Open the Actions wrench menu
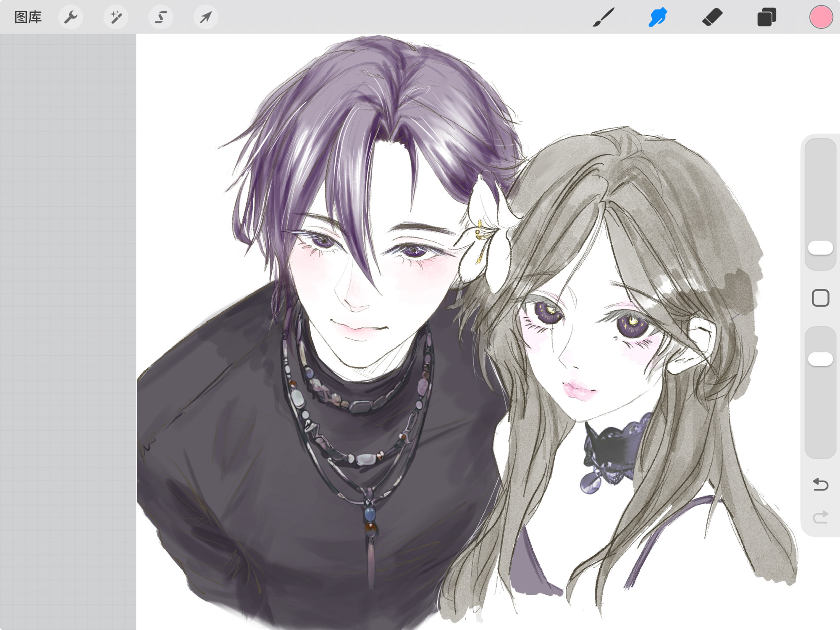 71,17
